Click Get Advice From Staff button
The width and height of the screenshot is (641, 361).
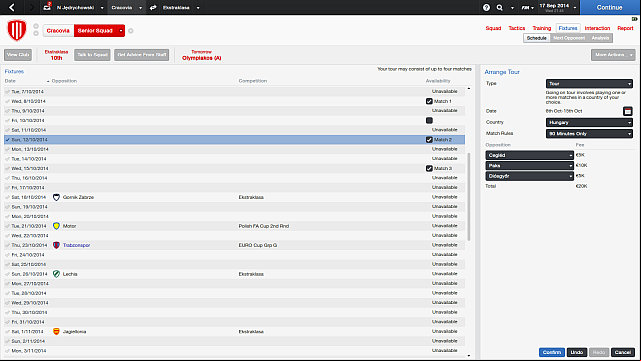pyautogui.click(x=141, y=55)
